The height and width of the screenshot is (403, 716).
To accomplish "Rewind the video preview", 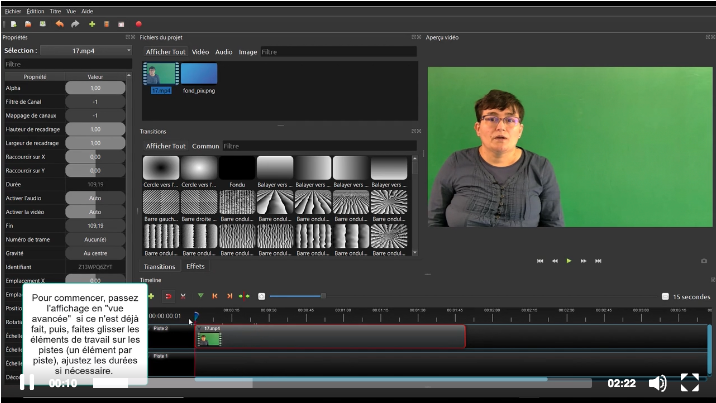I will coord(555,261).
